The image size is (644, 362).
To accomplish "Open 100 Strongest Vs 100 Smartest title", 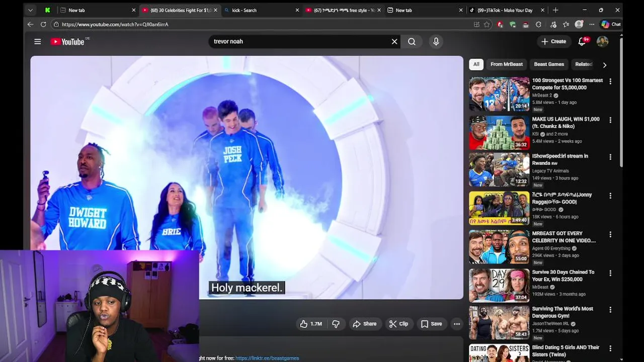I will pos(568,84).
